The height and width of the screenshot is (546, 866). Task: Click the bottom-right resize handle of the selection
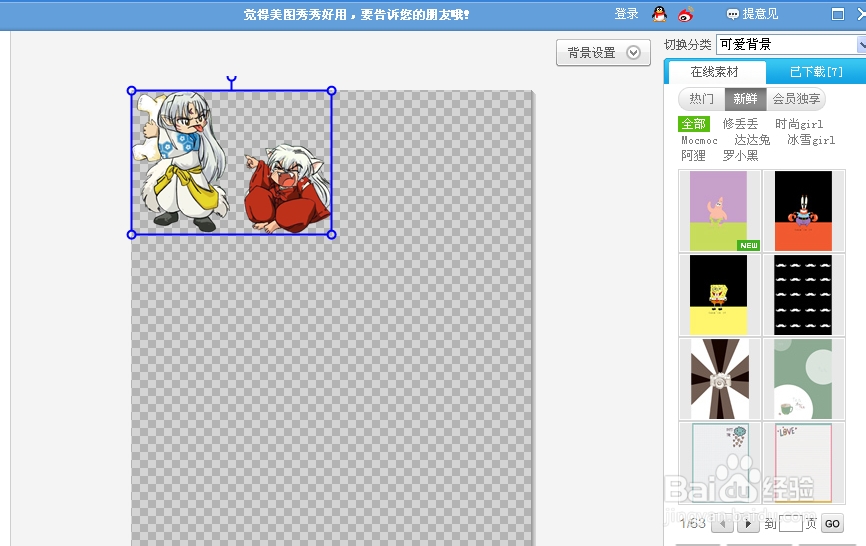click(331, 235)
